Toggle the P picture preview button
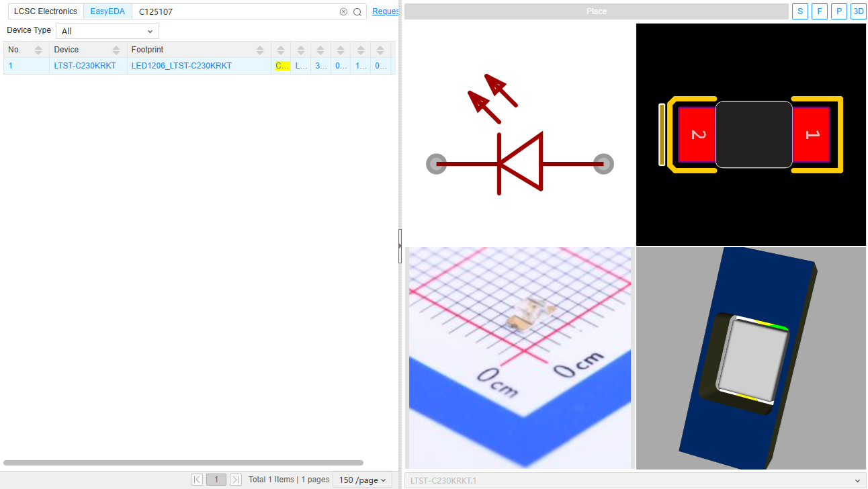 click(x=838, y=11)
